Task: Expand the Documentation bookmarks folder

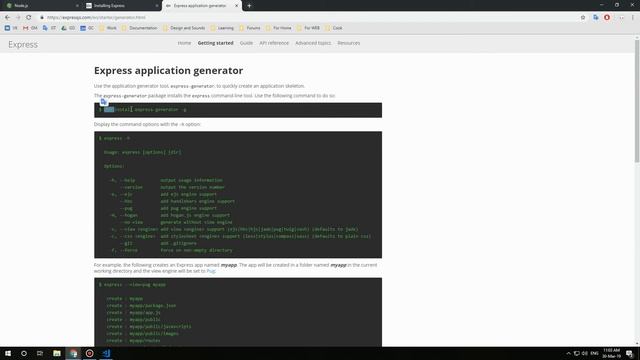Action: [139, 28]
